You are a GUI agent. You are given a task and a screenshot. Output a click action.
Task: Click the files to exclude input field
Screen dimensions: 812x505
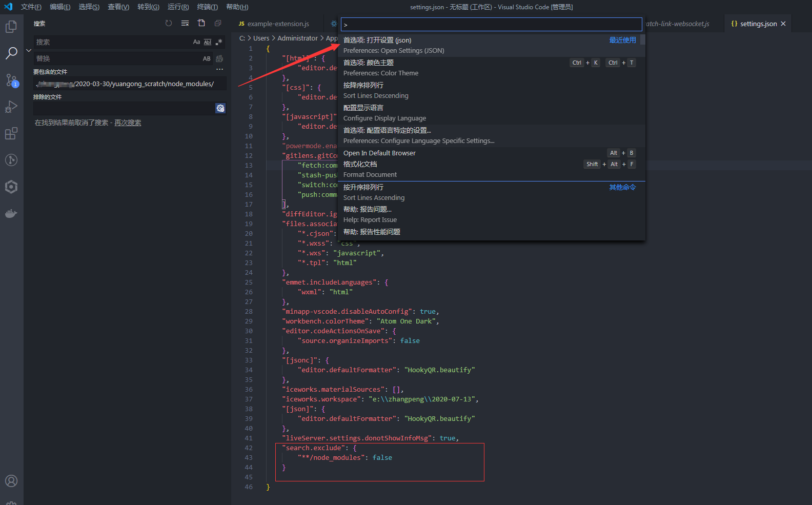[x=124, y=108]
